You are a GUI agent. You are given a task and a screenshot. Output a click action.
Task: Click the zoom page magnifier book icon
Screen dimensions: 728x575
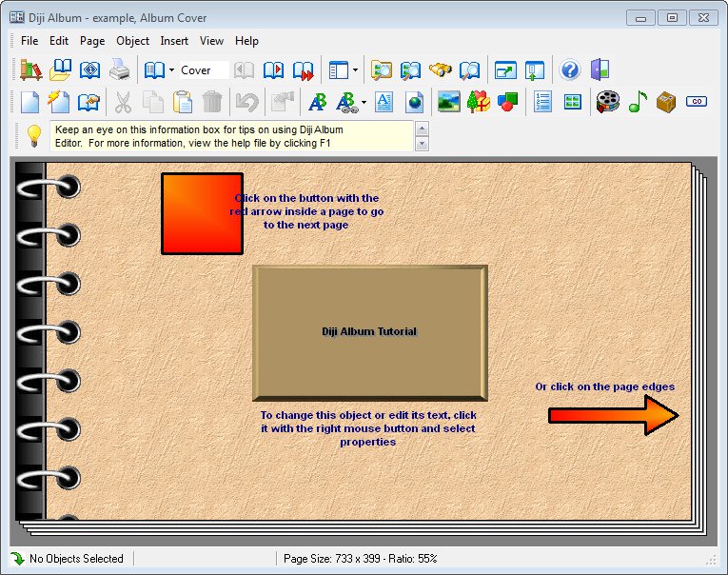click(x=469, y=70)
